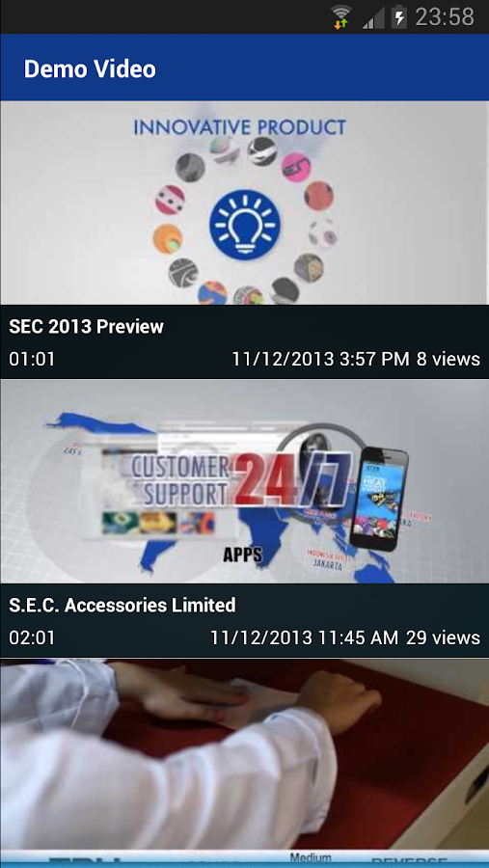Screen dimensions: 489x868
Task: Tap the APPS label in second thumbnail
Action: click(x=242, y=555)
